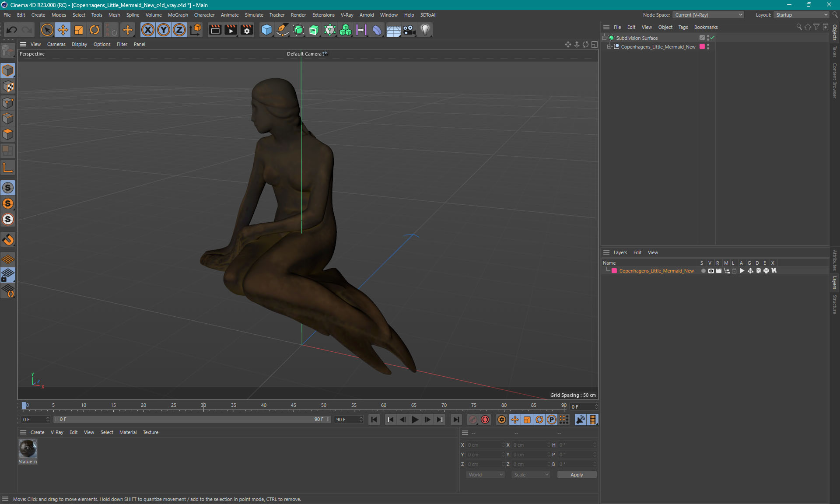Viewport: 840px width, 504px height.
Task: Open Layers panel hamburger menu
Action: click(606, 252)
